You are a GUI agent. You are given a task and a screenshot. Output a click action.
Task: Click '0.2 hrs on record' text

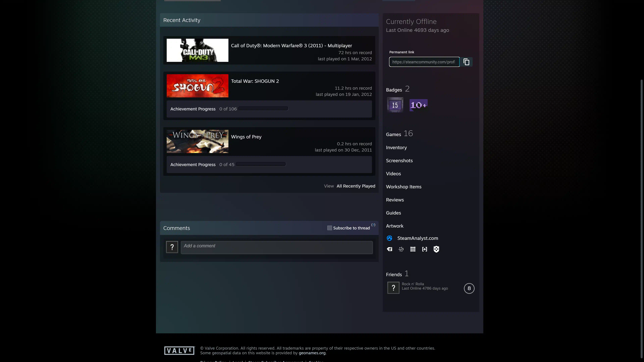coord(354,144)
